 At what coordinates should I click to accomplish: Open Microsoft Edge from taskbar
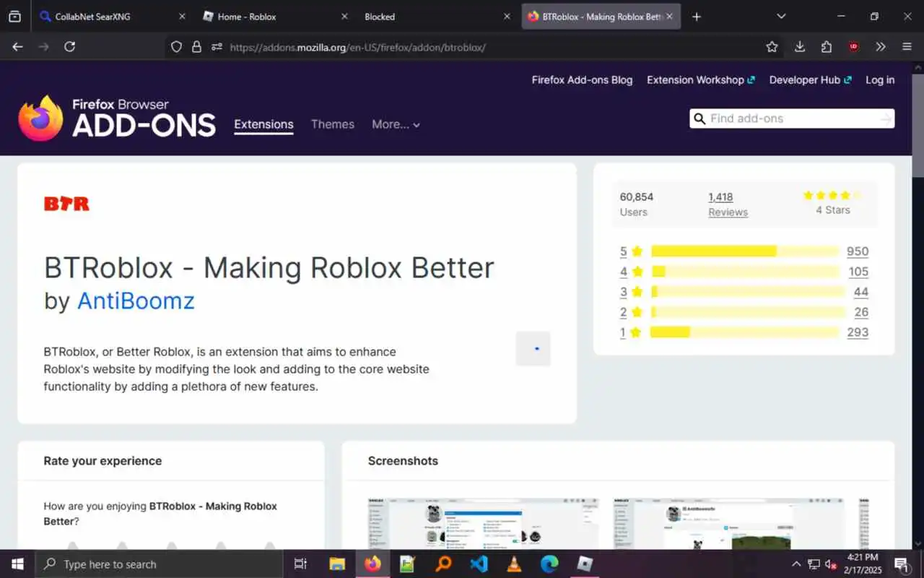(549, 564)
